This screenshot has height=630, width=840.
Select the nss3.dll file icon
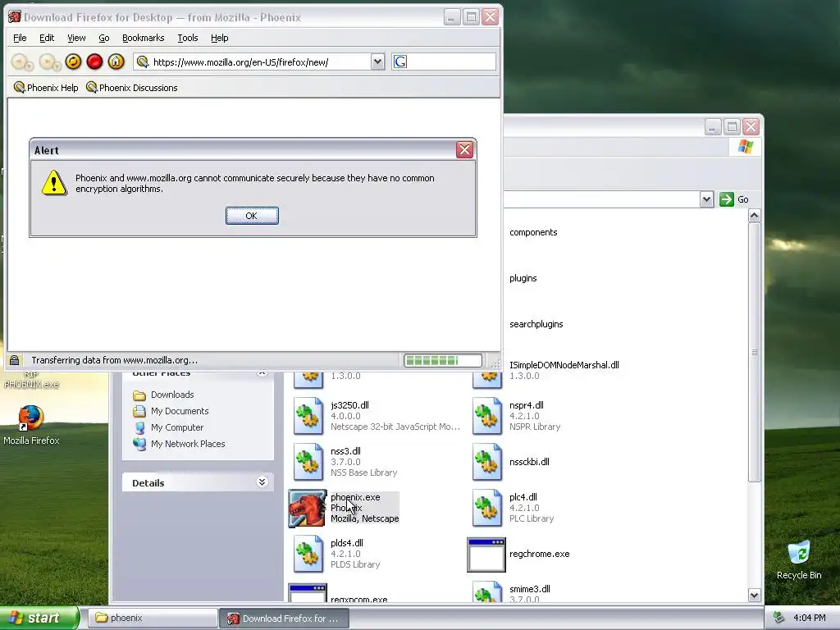click(308, 462)
